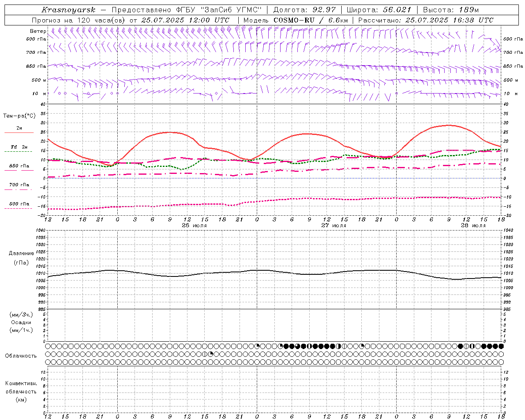
Task: Click the 'Широта: 56.021' latitude value
Action: 379,10
